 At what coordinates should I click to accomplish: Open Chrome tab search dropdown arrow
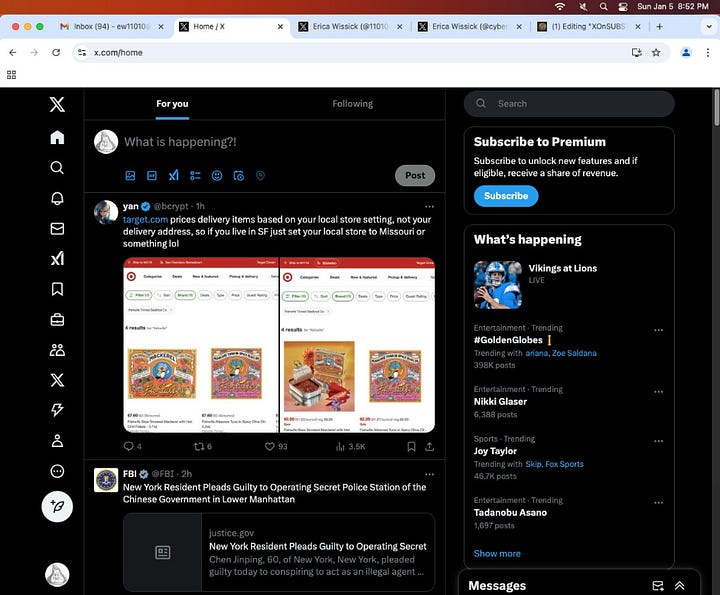click(709, 27)
